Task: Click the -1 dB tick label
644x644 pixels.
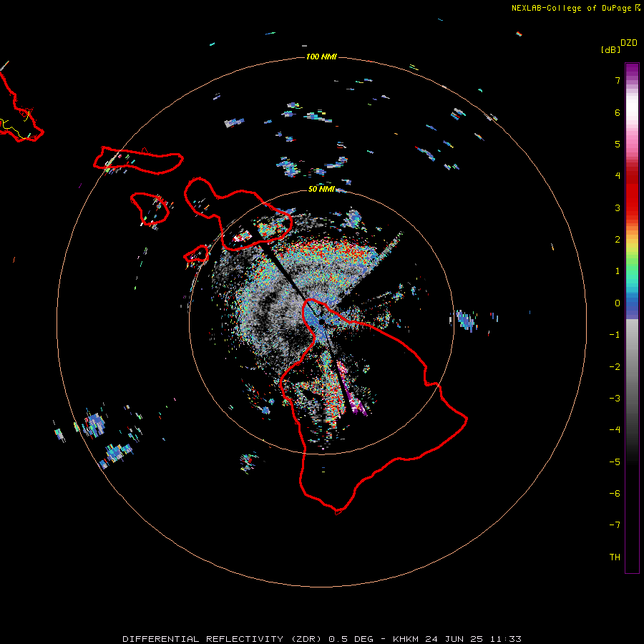Action: pyautogui.click(x=615, y=335)
